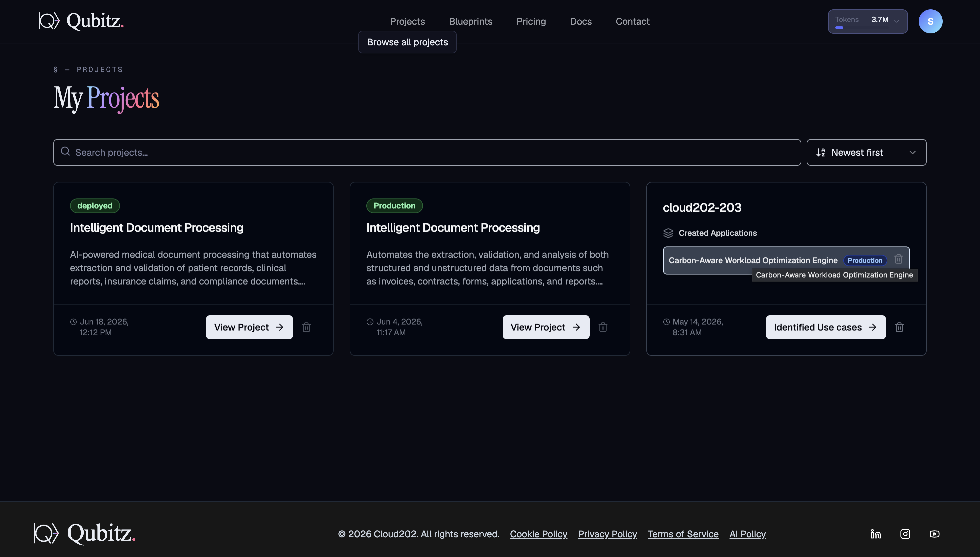Remove the Carbon-Aware Workload Optimization Engine application
The image size is (980, 557).
898,259
